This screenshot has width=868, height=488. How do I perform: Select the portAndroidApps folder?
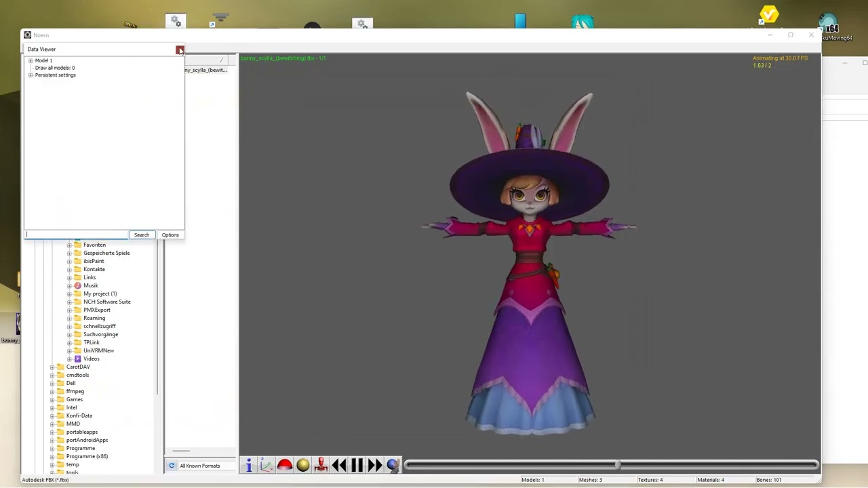(87, 440)
